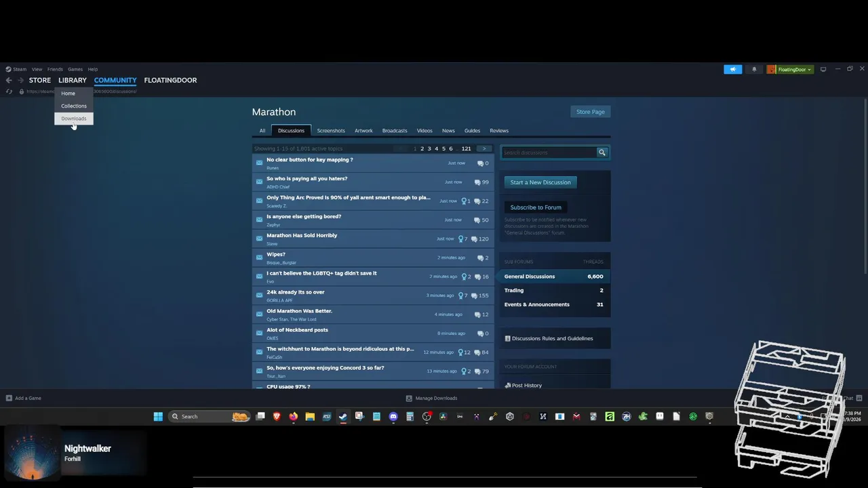Go to page 121 of topics
868x488 pixels.
pos(467,148)
